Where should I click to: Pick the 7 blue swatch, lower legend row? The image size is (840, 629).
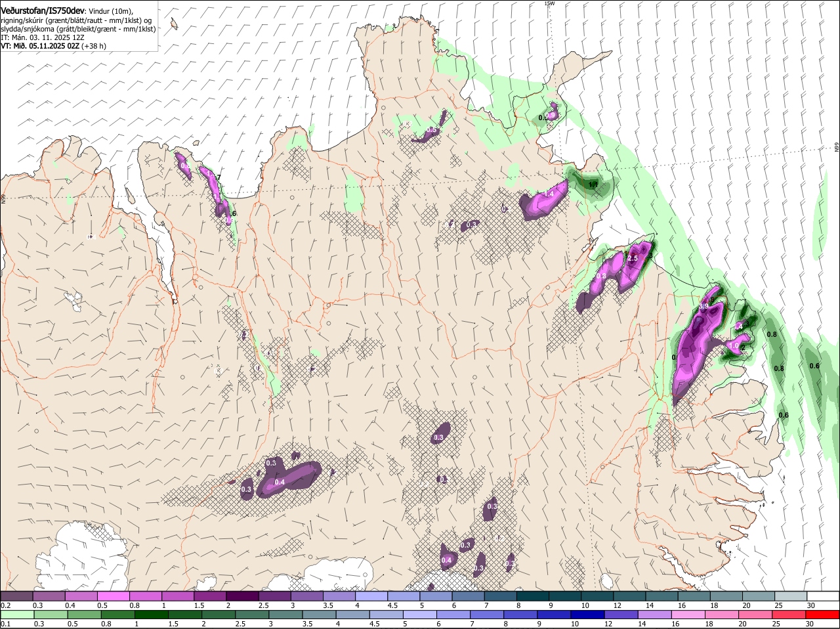coord(488,615)
